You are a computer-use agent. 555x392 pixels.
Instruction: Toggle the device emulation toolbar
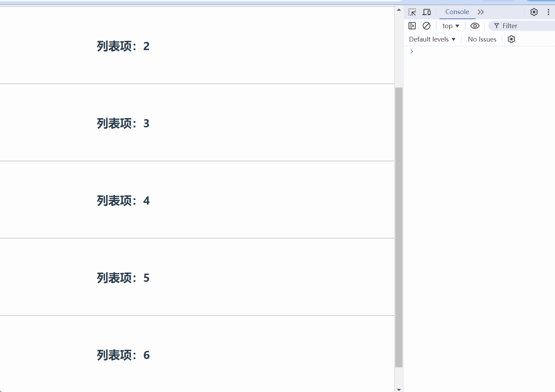427,12
